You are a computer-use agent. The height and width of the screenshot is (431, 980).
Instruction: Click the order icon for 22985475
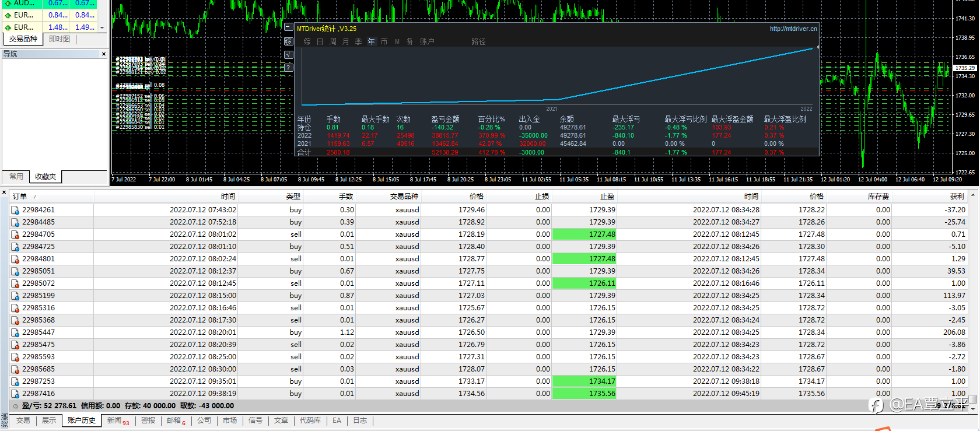tap(15, 345)
